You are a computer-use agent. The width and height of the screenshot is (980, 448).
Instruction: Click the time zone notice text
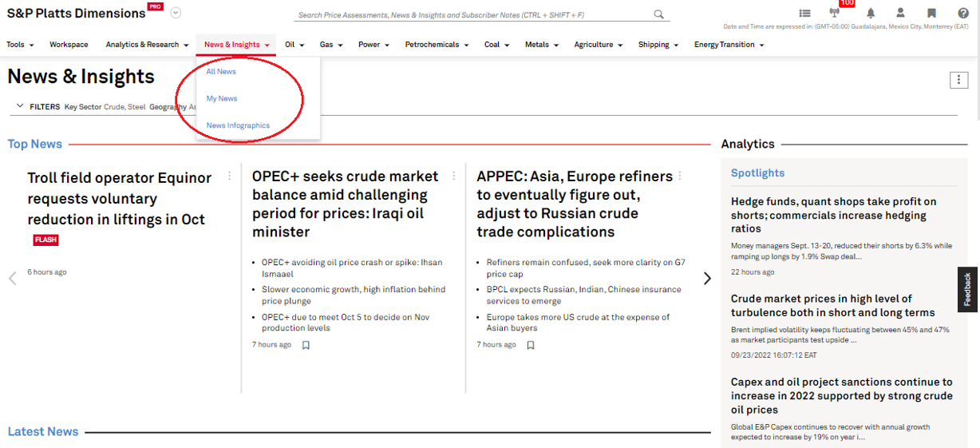point(846,26)
